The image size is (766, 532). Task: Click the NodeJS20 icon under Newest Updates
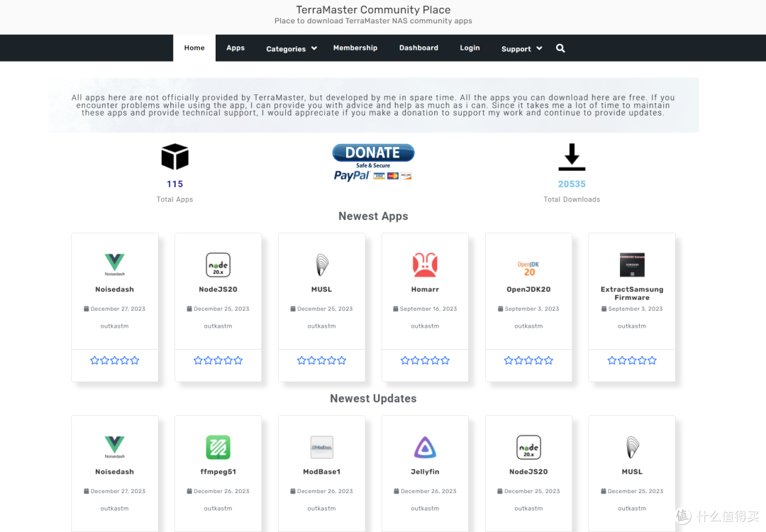pyautogui.click(x=528, y=447)
